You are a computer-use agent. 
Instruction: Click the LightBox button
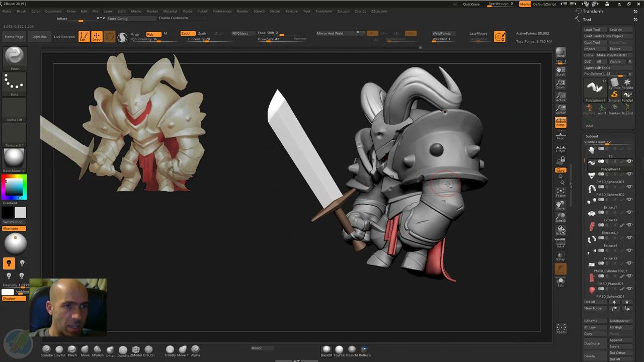click(x=39, y=37)
